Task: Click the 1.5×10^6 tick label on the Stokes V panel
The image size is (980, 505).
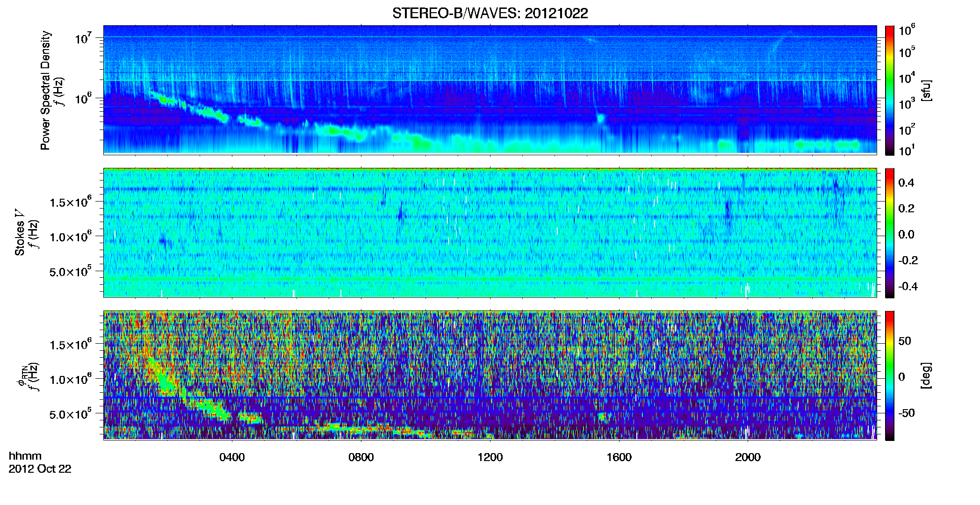Action: (x=71, y=202)
